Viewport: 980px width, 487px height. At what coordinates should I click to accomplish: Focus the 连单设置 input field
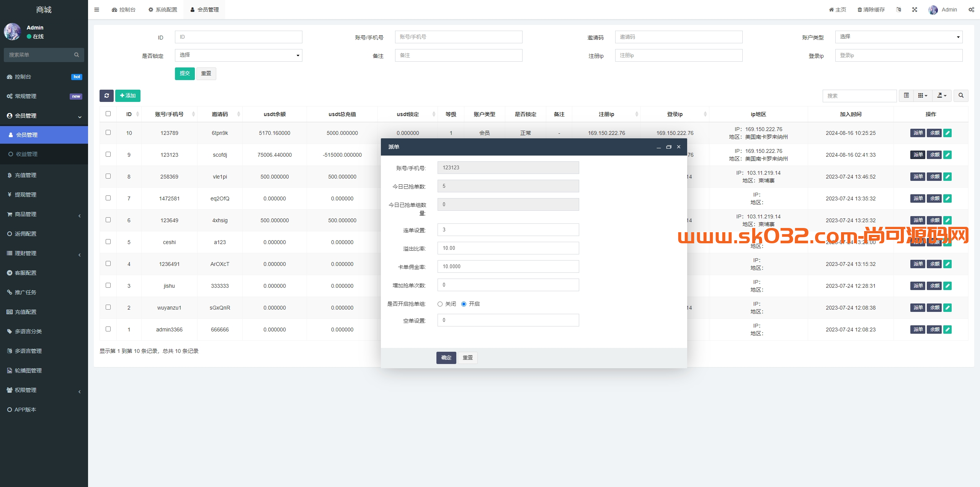[x=508, y=230]
